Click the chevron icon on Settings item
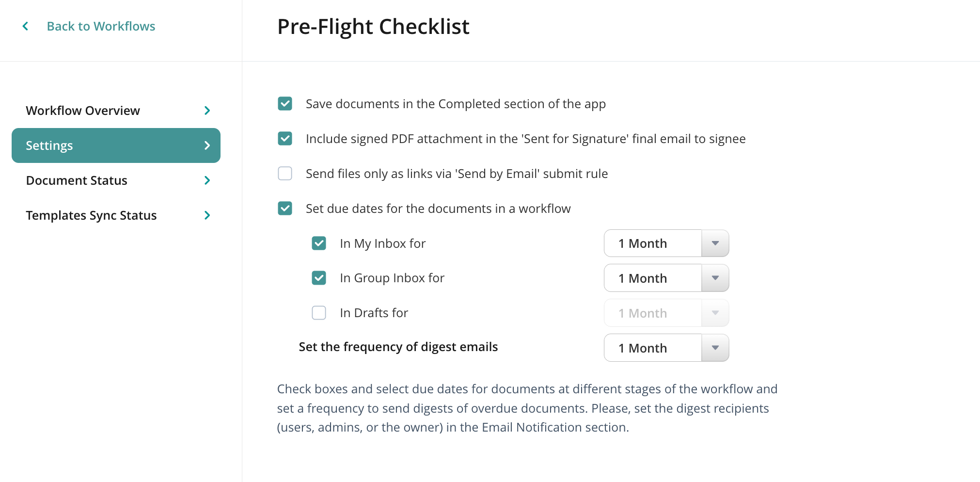 [207, 145]
